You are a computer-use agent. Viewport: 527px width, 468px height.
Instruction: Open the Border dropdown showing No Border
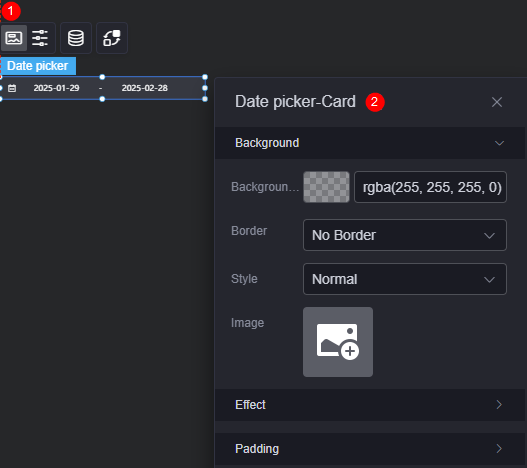coord(405,235)
